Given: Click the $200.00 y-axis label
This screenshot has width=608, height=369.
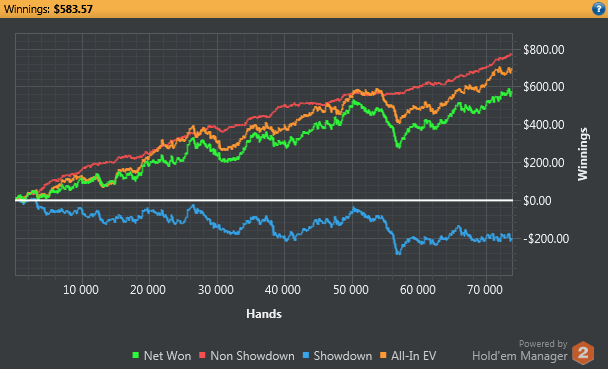Looking at the screenshot, I should [x=544, y=162].
